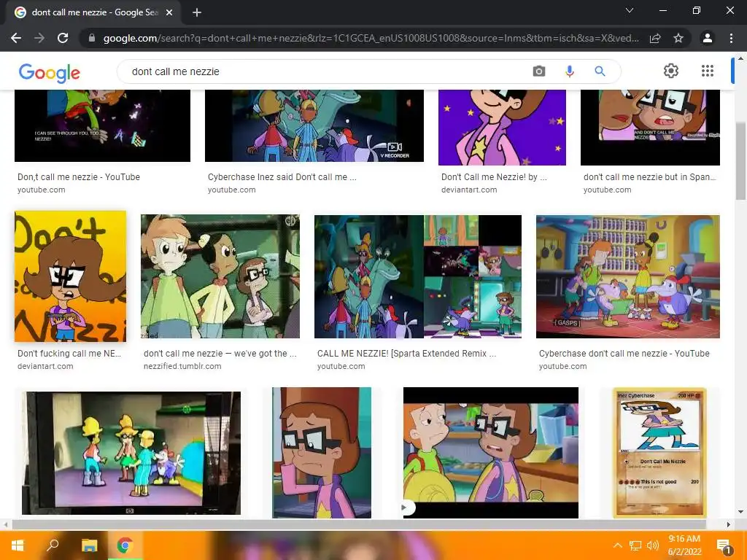The width and height of the screenshot is (747, 560).
Task: Open 'CALL ME NEZZIE! [Sparta Extended Remix' link
Action: 407,354
